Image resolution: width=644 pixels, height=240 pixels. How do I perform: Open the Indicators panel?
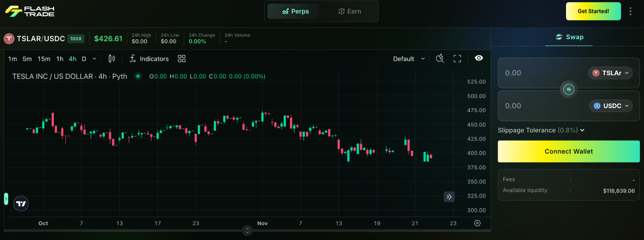pyautogui.click(x=149, y=59)
